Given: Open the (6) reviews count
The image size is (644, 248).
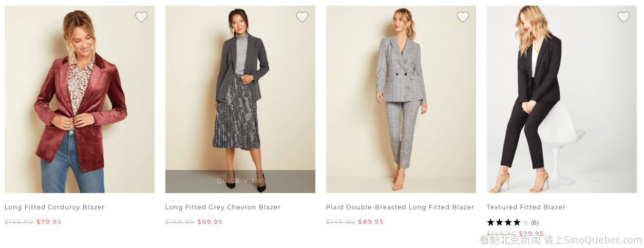Looking at the screenshot, I should click(x=535, y=223).
